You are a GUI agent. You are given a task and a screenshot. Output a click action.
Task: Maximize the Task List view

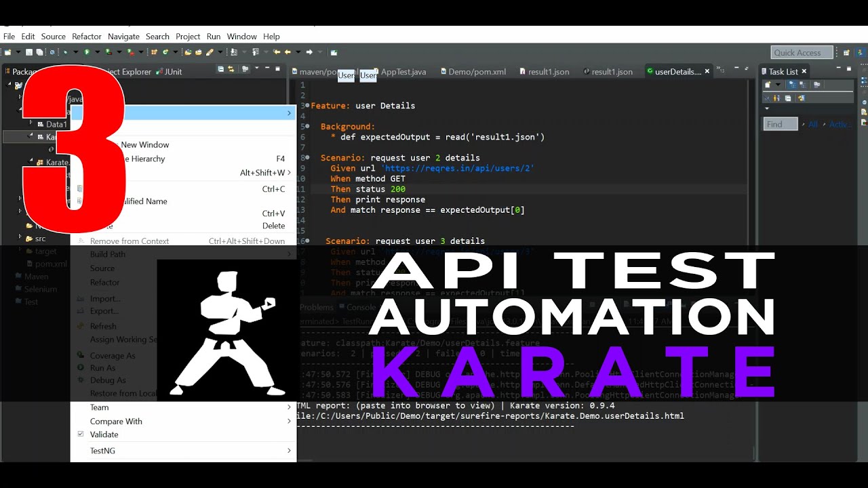coord(849,68)
